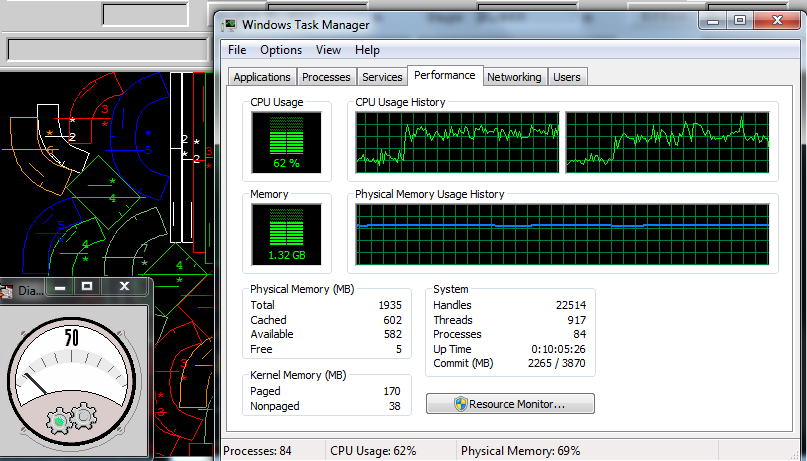Switch to the Applications tab
This screenshot has width=807, height=461.
click(262, 77)
